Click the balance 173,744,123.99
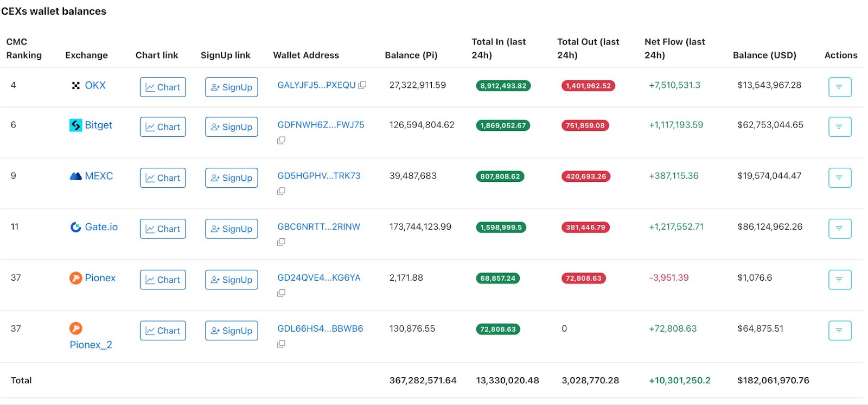 [420, 227]
